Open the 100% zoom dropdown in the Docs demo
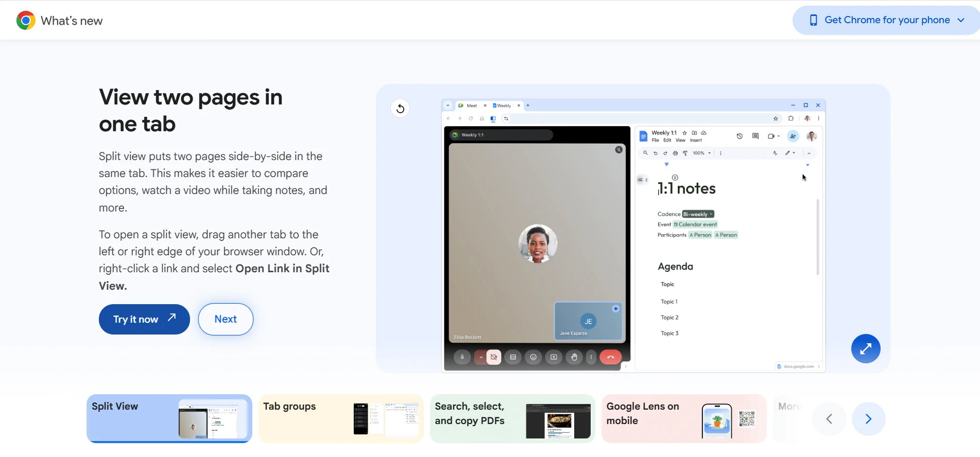 tap(701, 153)
